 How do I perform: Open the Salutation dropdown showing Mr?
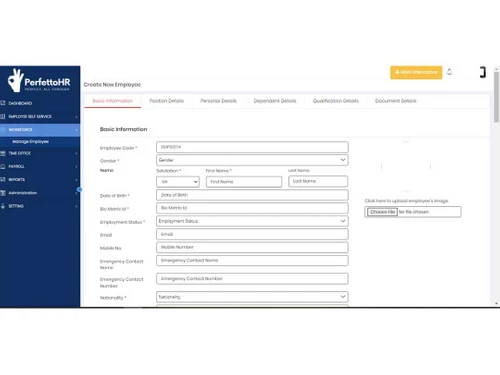point(178,182)
